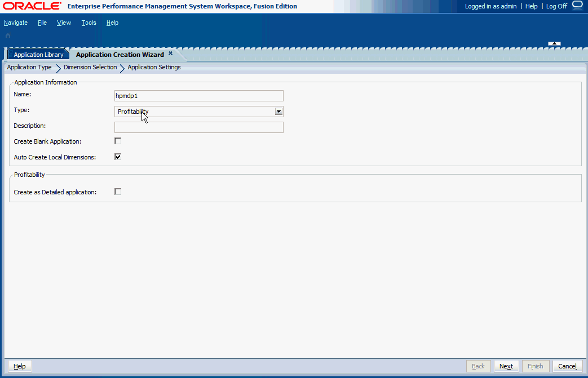Click the Oracle logo
The width and height of the screenshot is (588, 378).
point(32,6)
